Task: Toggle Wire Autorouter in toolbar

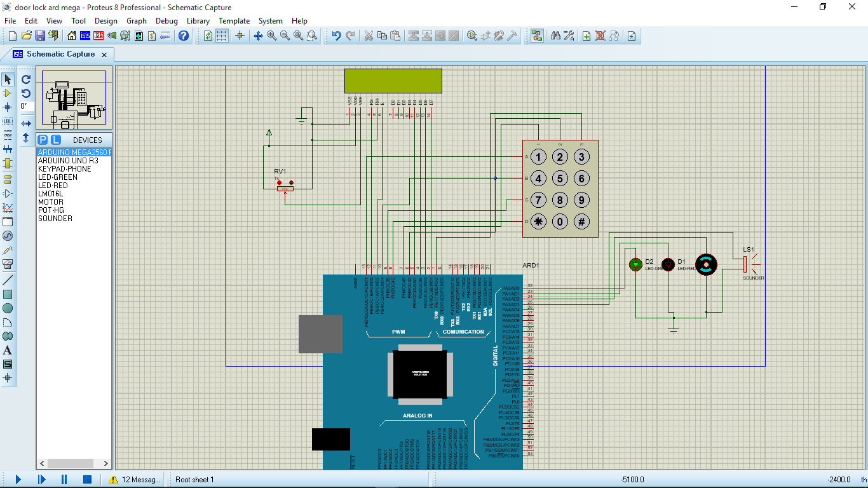Action: (537, 36)
